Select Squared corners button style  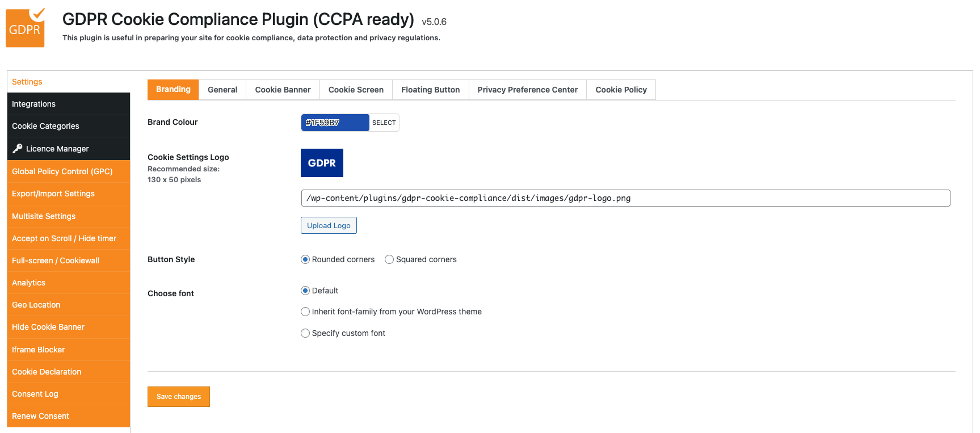389,259
